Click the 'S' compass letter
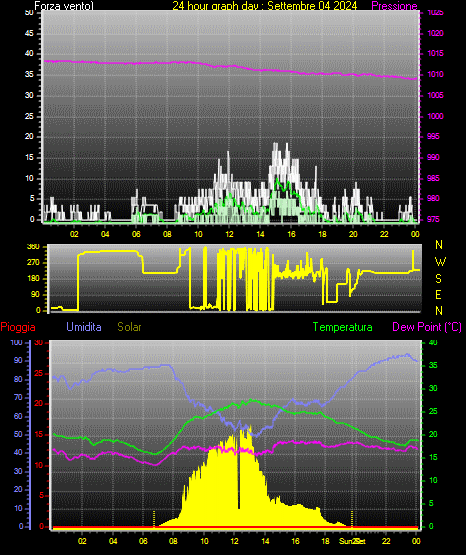The image size is (466, 555). (438, 279)
